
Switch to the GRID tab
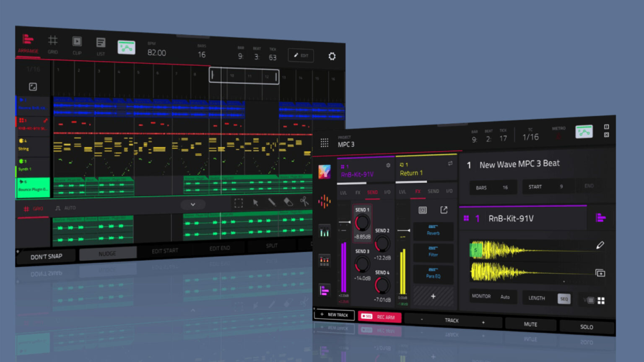click(x=52, y=45)
